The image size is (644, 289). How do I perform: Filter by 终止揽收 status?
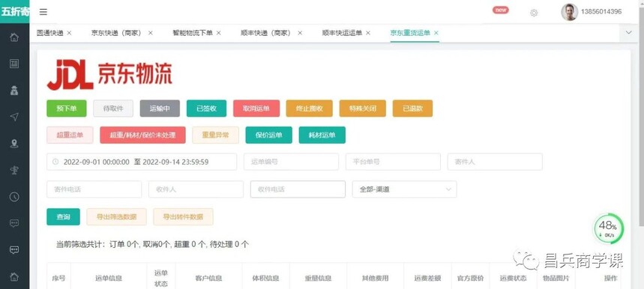click(x=310, y=109)
